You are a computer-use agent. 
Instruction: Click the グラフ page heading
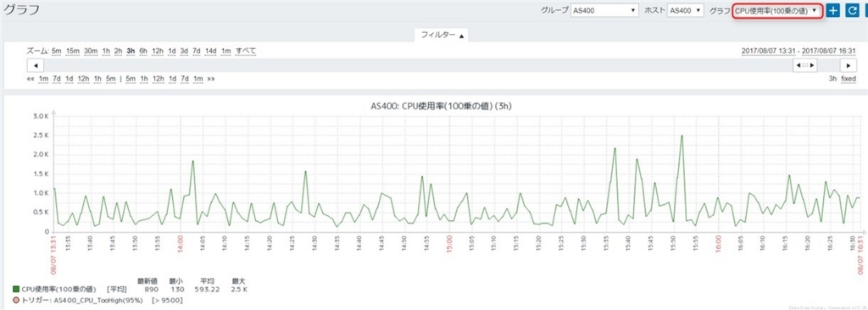21,9
